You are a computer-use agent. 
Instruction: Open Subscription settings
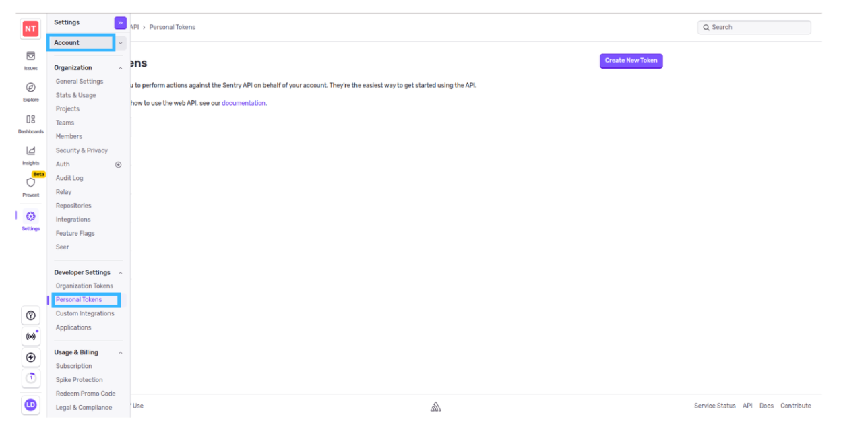point(73,367)
